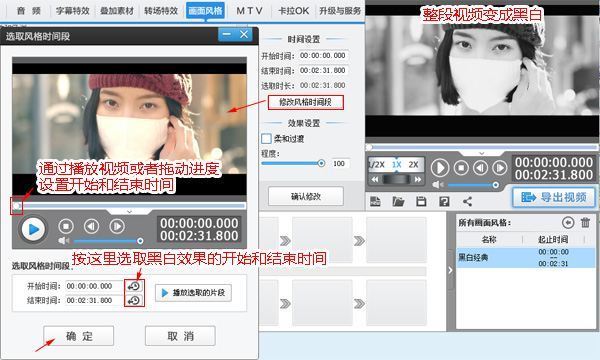This screenshot has width=600, height=360.
Task: Open the 叠加素材 tab
Action: (x=117, y=11)
